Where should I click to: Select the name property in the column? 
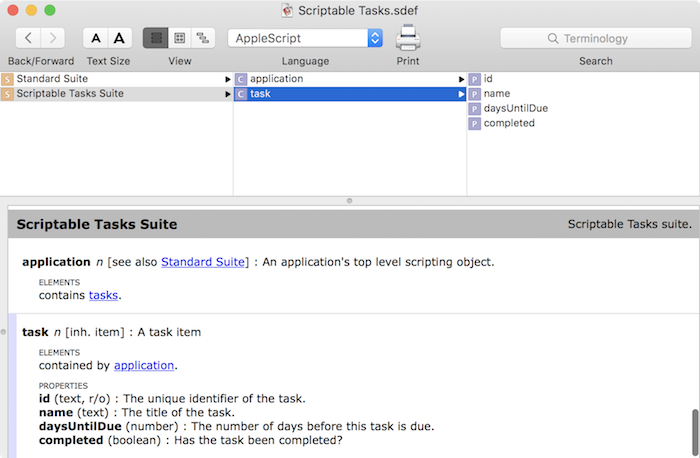(x=583, y=94)
